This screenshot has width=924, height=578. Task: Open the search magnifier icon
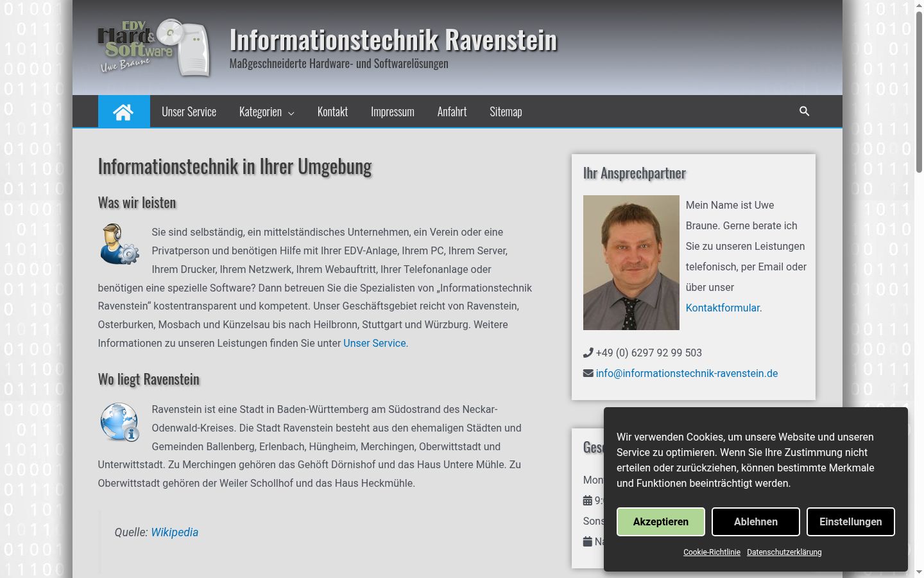(804, 112)
